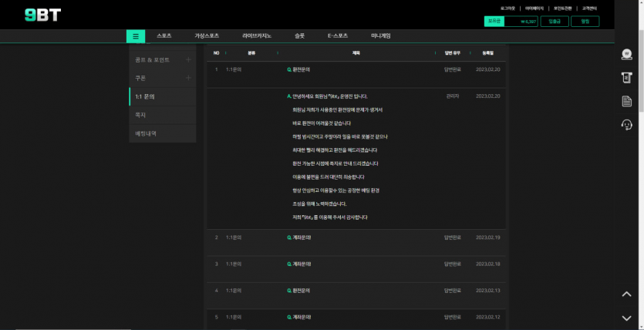
Task: Expand the 콤프 & 포인트 sidebar section
Action: pos(188,59)
